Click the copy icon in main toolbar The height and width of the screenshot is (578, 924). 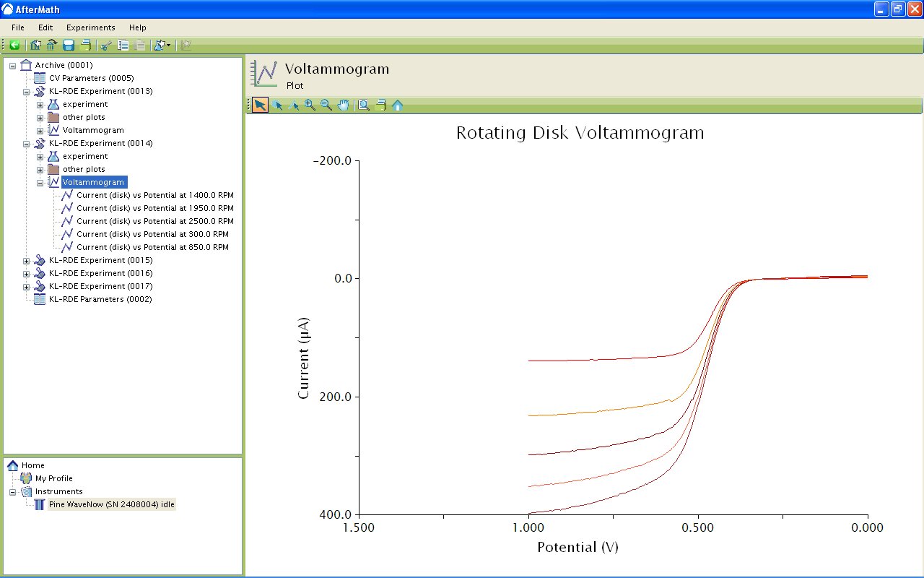click(123, 45)
